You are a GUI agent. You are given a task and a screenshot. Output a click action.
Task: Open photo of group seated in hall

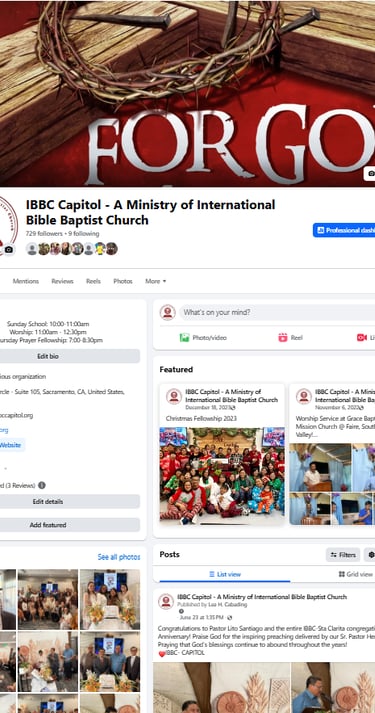[x=48, y=599]
